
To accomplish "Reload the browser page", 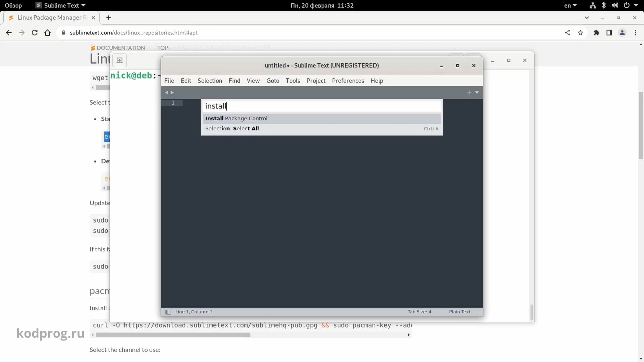I will pyautogui.click(x=35, y=33).
